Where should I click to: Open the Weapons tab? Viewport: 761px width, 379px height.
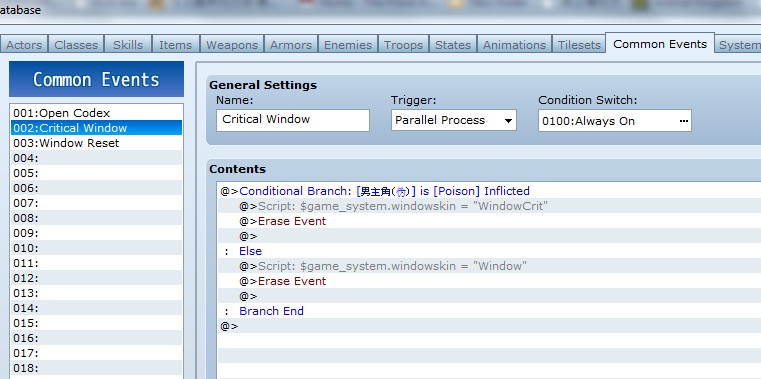[x=232, y=45]
